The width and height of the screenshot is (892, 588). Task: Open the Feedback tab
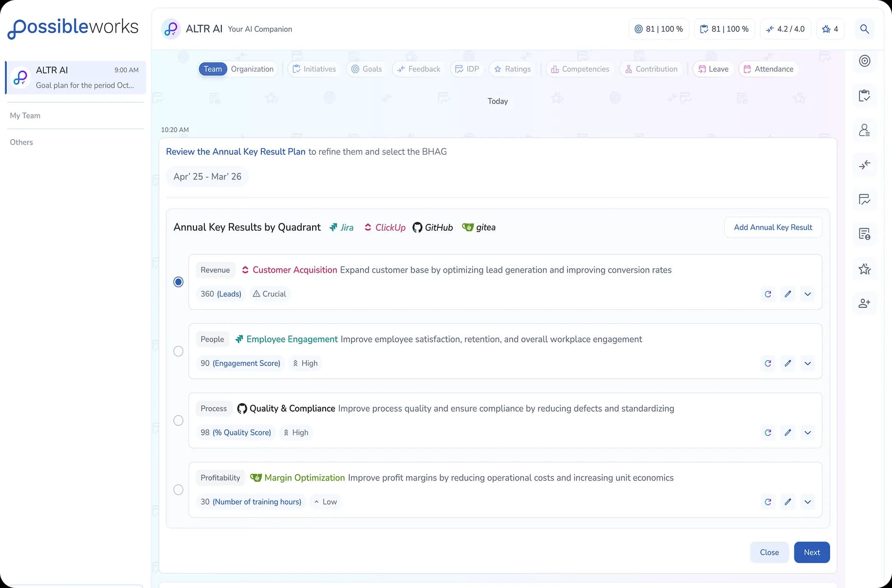point(419,69)
